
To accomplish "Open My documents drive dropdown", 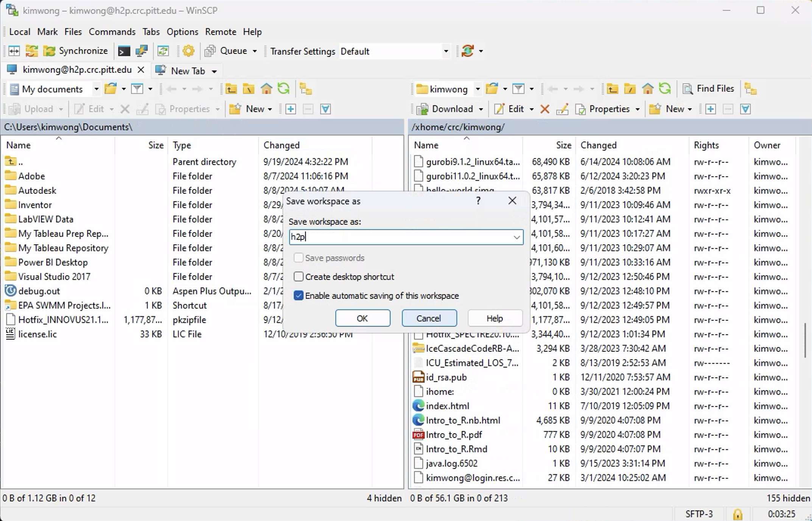I will click(96, 89).
